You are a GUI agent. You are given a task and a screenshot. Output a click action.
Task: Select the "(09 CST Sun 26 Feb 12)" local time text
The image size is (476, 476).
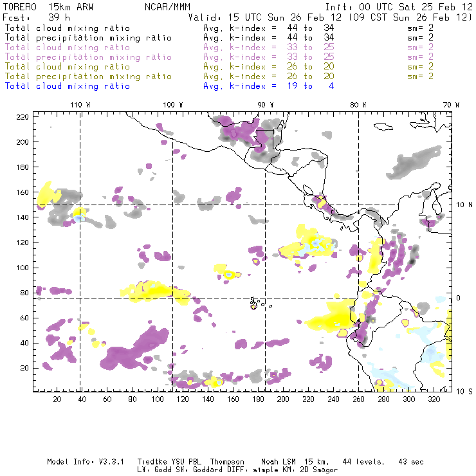click(x=410, y=17)
